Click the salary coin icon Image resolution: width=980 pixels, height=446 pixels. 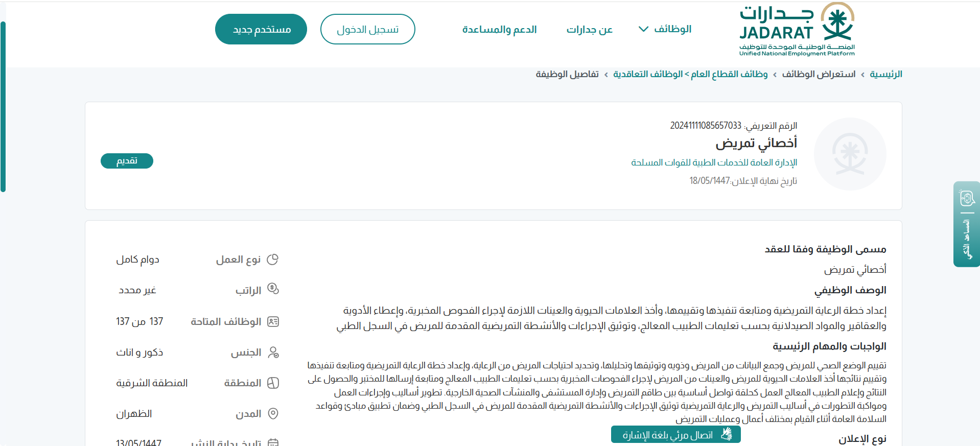pyautogui.click(x=273, y=290)
